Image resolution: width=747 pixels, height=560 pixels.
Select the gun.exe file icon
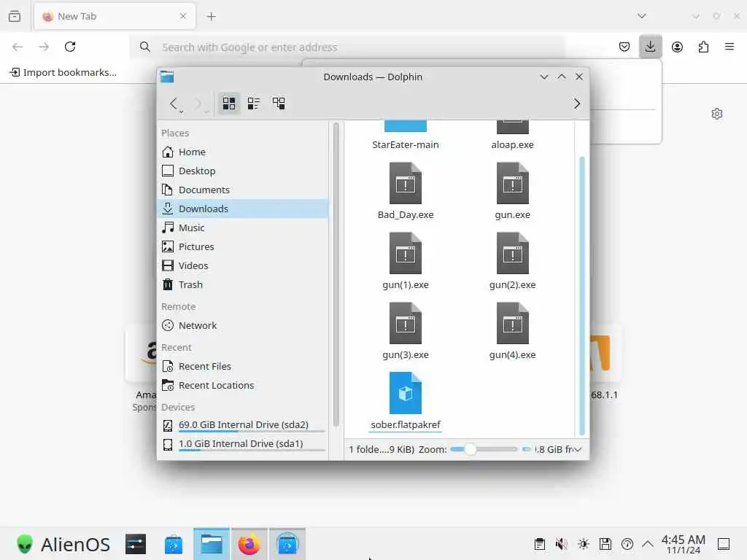point(513,183)
